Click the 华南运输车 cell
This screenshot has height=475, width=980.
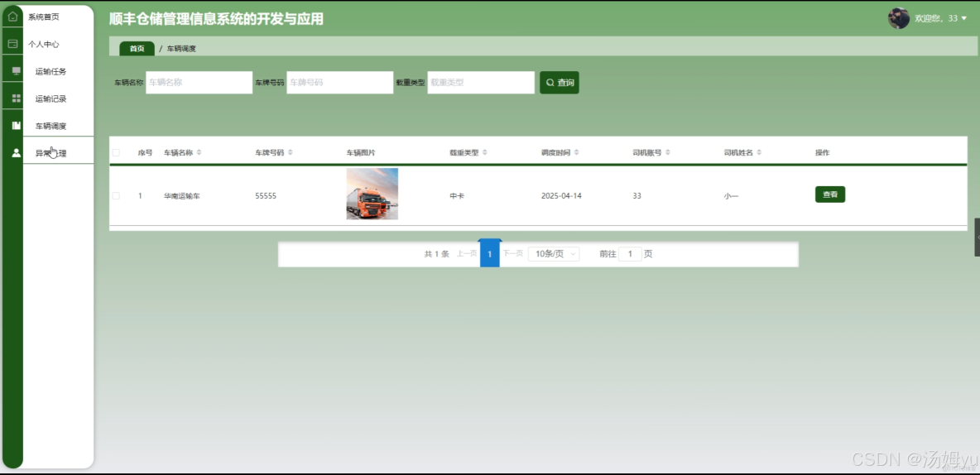pyautogui.click(x=182, y=195)
